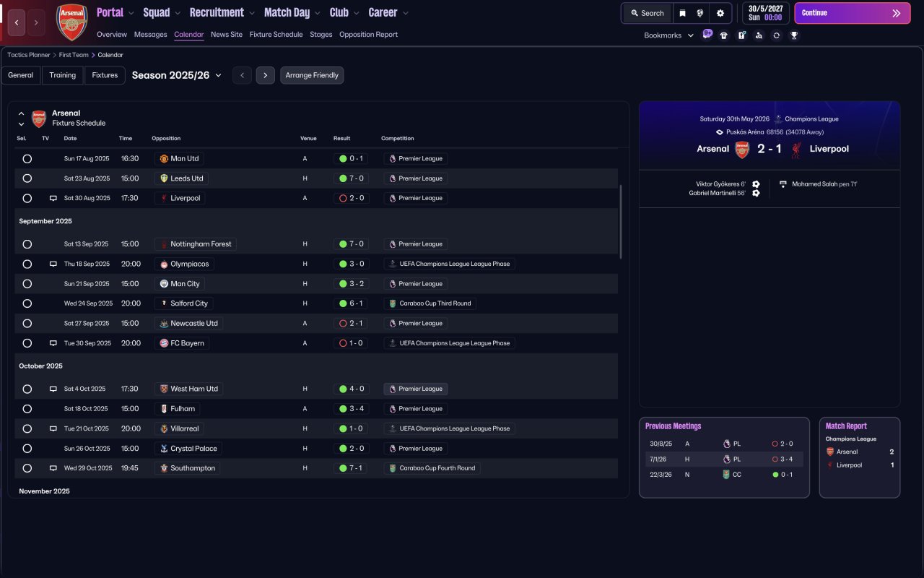Switch to the Messages tab
924x578 pixels.
(x=150, y=35)
